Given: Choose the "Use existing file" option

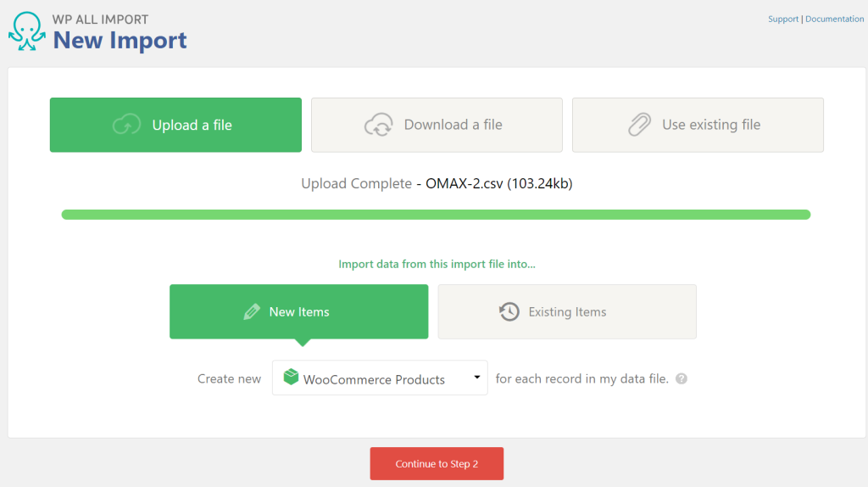Looking at the screenshot, I should [x=698, y=125].
